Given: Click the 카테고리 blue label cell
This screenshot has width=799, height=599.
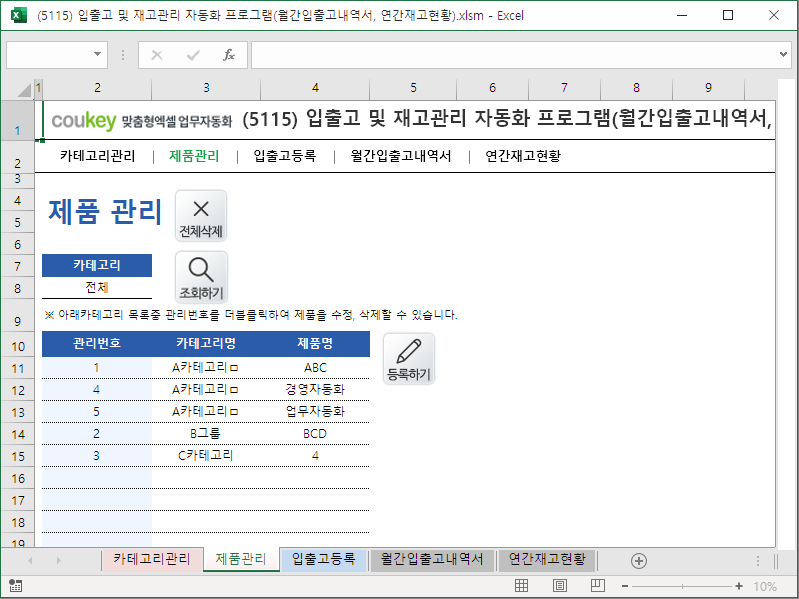Looking at the screenshot, I should [x=97, y=265].
